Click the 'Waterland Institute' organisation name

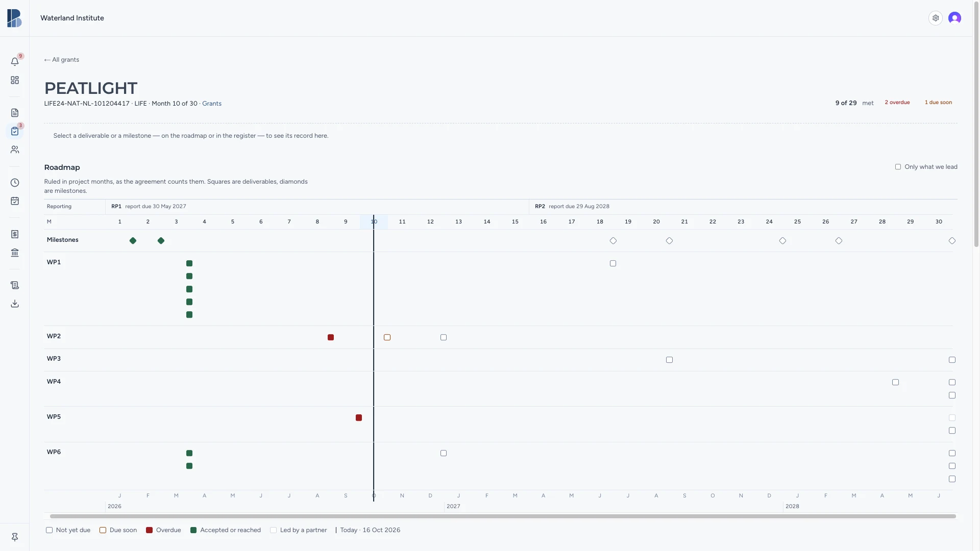coord(72,18)
